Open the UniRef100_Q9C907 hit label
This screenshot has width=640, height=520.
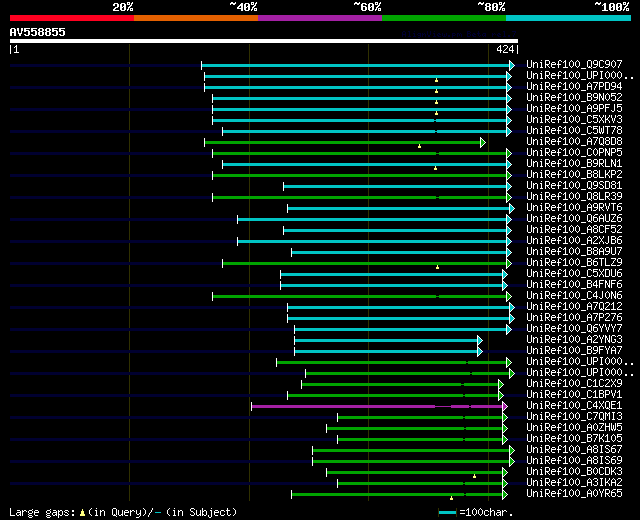[x=574, y=64]
